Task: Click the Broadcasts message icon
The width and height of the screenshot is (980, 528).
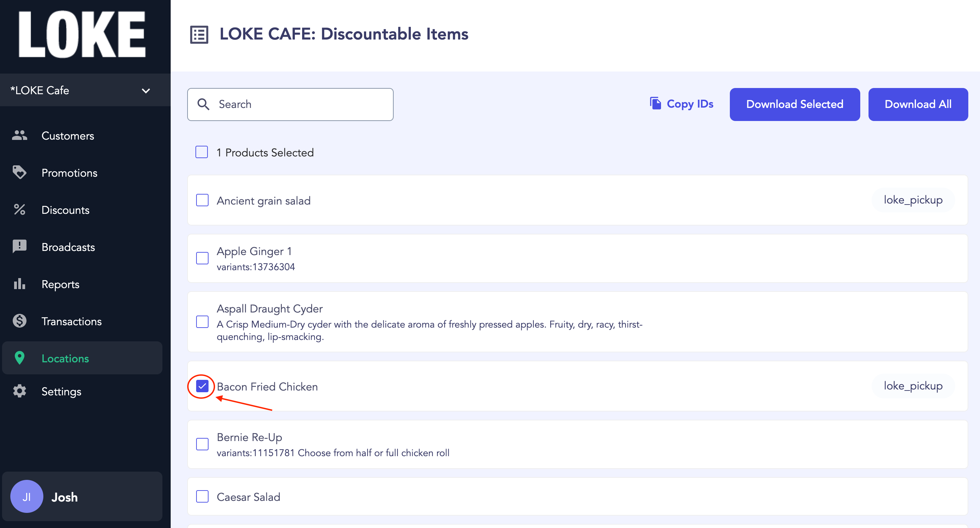Action: pyautogui.click(x=19, y=247)
